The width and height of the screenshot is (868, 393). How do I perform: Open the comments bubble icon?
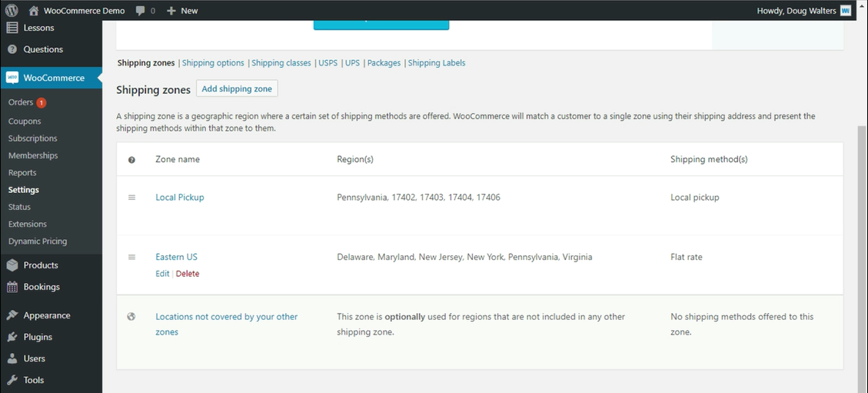141,11
